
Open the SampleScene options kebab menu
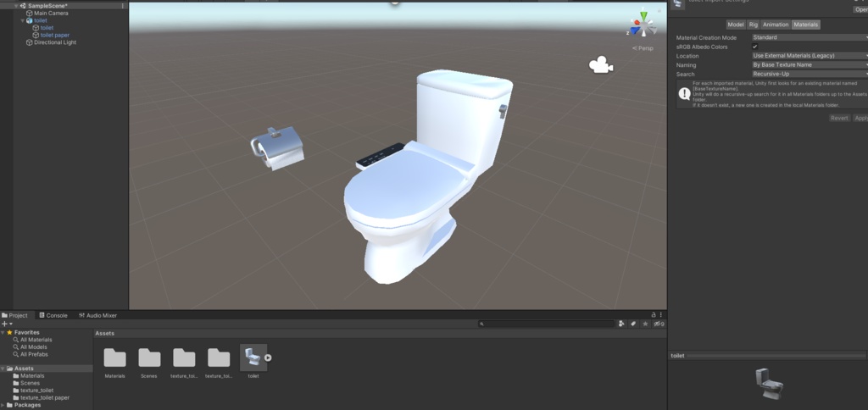(x=123, y=6)
